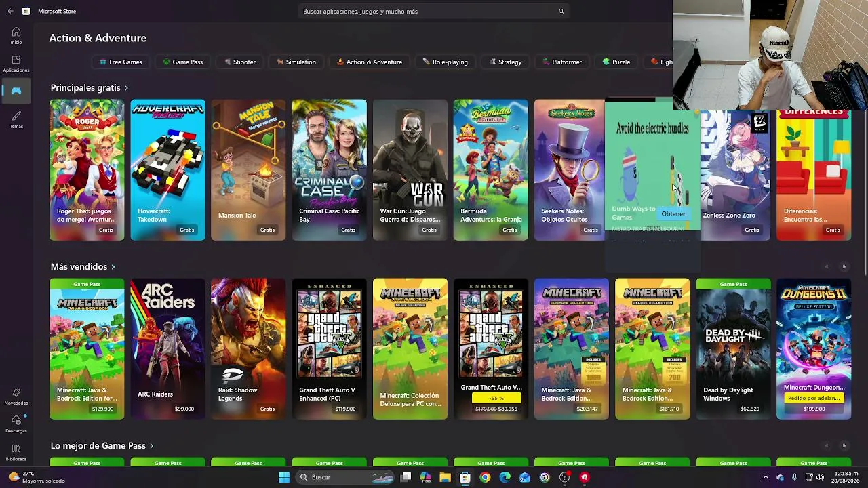Open Descargas in the sidebar

point(16,424)
